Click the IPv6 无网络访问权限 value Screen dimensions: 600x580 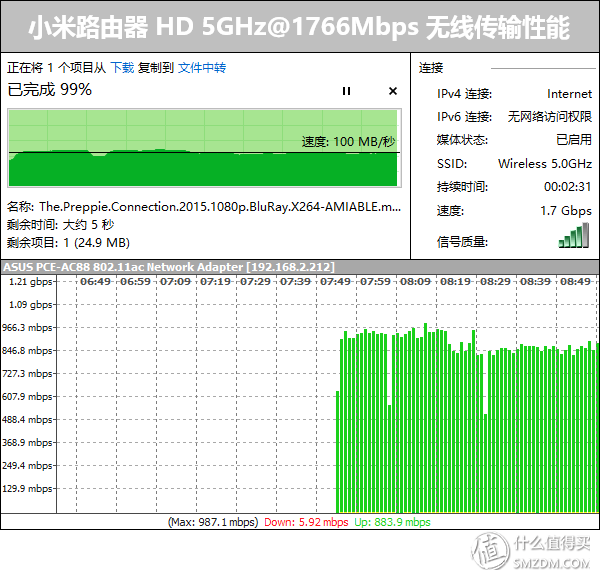(549, 116)
